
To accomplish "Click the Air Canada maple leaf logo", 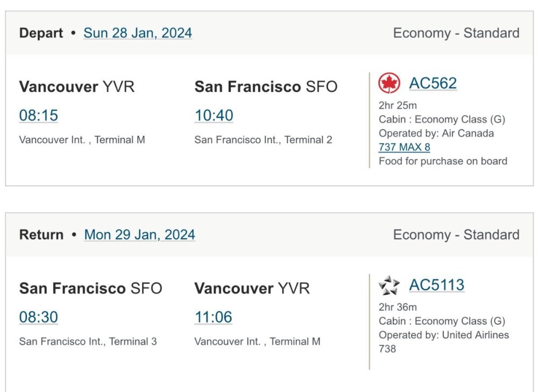I will tap(389, 83).
